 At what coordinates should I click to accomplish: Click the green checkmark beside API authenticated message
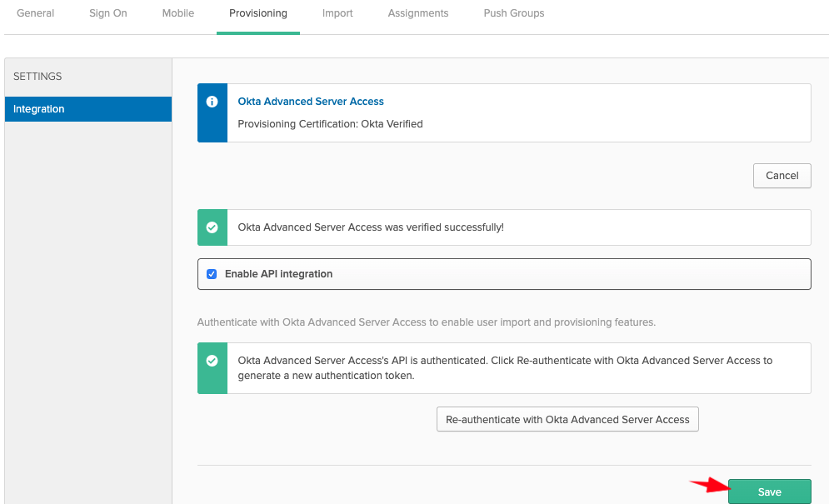pos(212,361)
